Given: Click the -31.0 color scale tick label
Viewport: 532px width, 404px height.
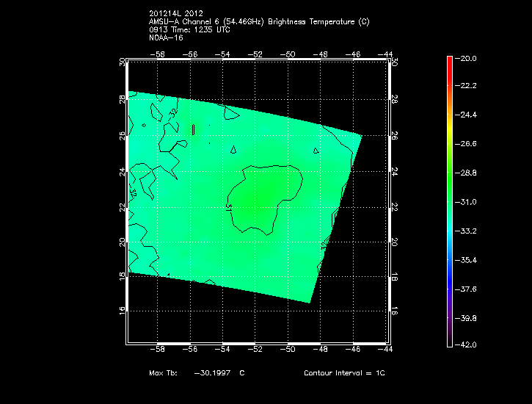Looking at the screenshot, I should (x=467, y=201).
